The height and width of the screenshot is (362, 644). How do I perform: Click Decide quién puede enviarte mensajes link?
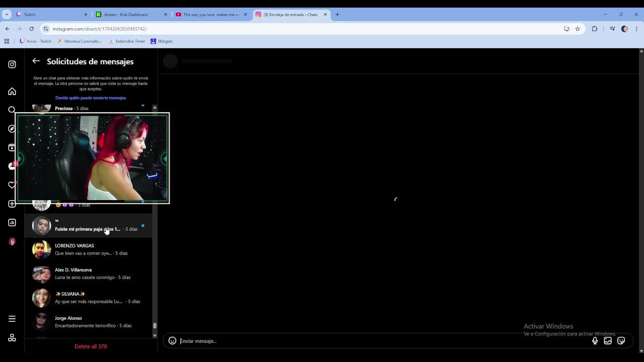tap(91, 98)
